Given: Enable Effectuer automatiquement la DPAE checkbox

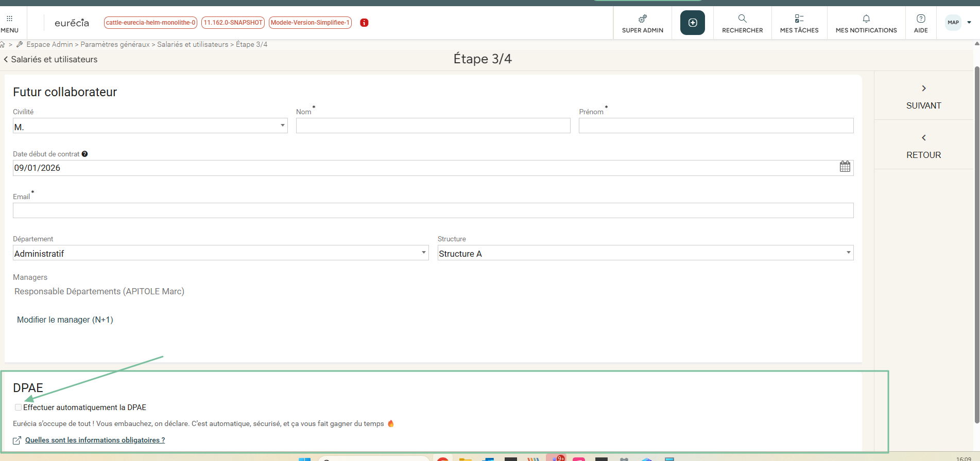Looking at the screenshot, I should click(x=19, y=407).
